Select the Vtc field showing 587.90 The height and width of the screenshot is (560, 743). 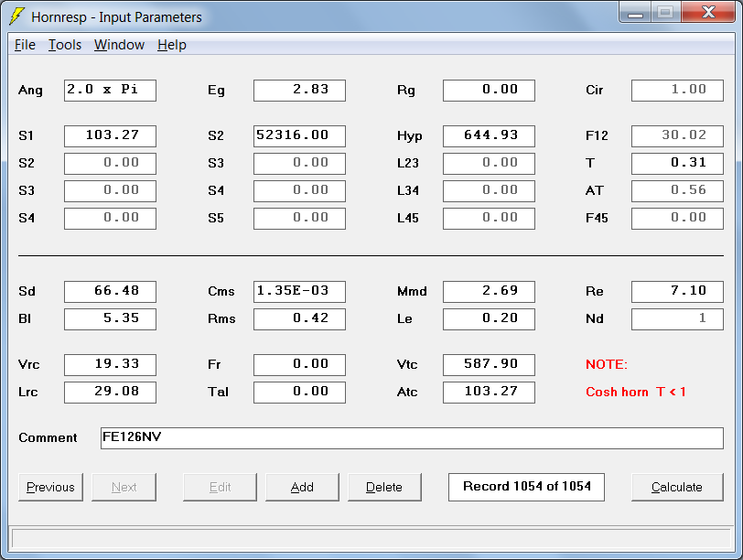point(489,365)
